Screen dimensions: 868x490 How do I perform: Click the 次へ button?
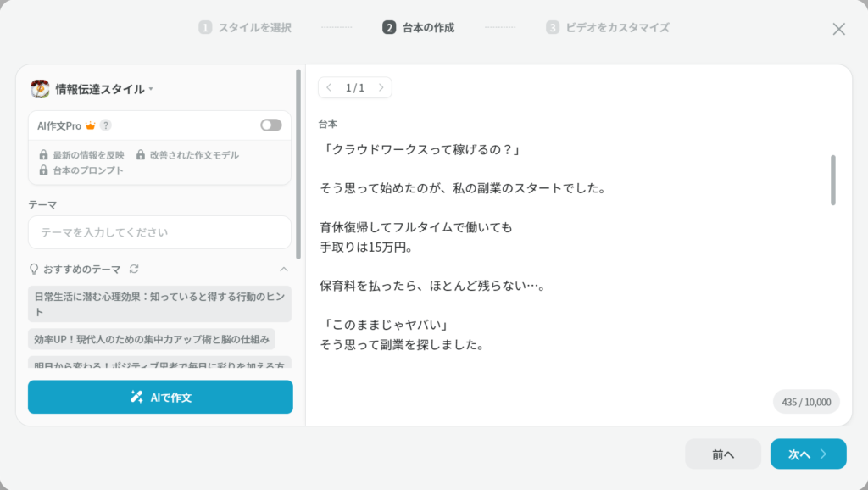click(808, 454)
